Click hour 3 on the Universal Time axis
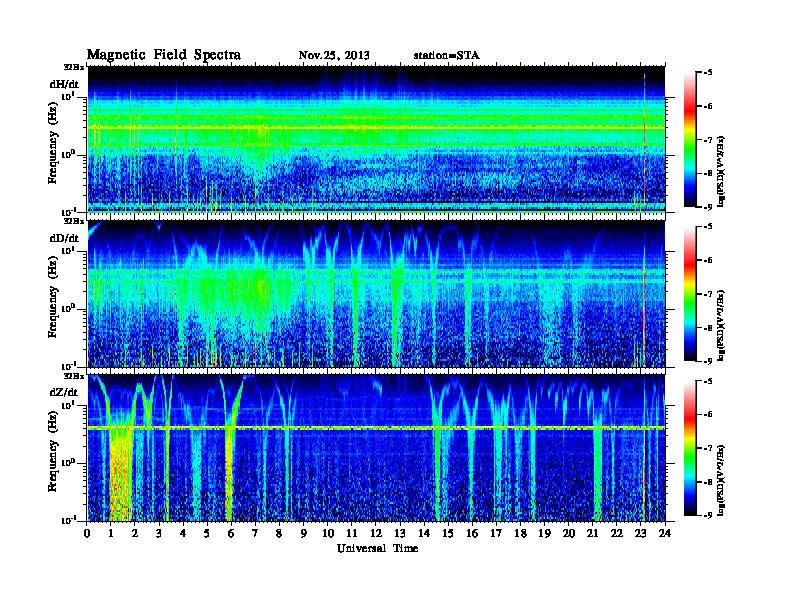792x612 pixels. coord(159,533)
